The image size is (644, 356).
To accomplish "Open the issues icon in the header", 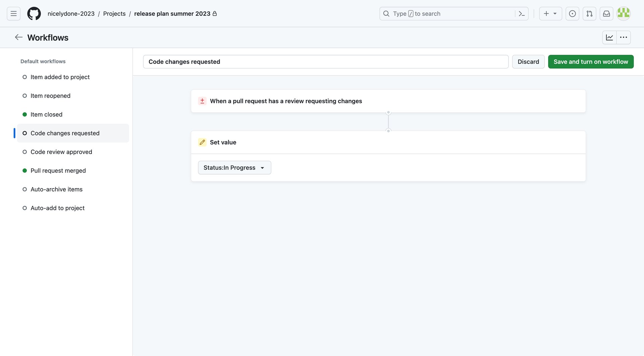I will tap(572, 13).
